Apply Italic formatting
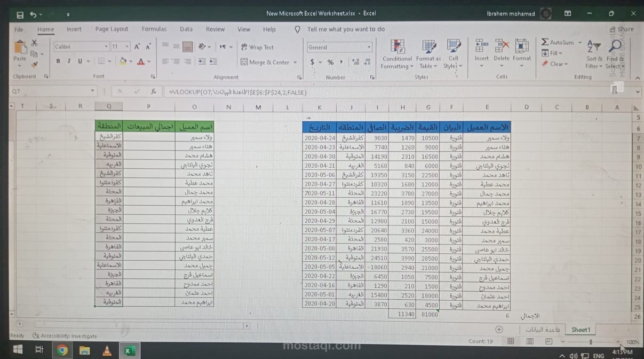Screen dimensions: 644x359 (x=69, y=61)
